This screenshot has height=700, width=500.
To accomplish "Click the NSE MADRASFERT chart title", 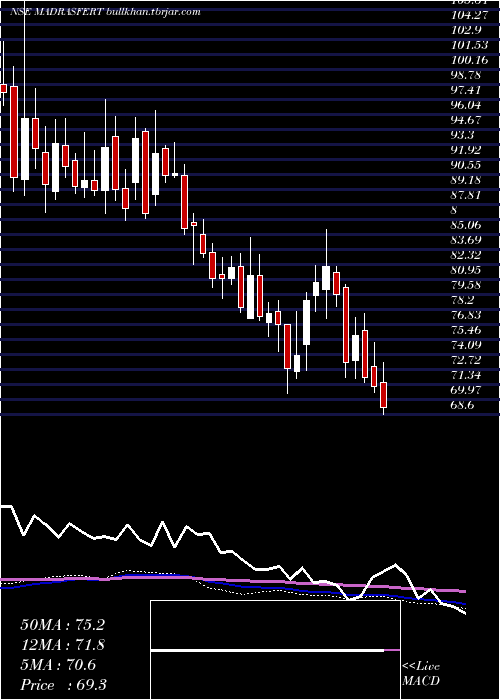I will click(x=105, y=12).
